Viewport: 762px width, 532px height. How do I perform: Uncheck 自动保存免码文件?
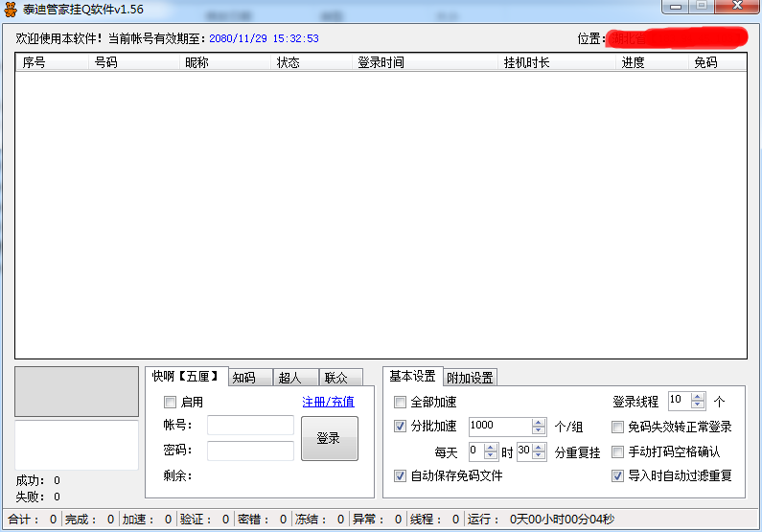tap(401, 475)
